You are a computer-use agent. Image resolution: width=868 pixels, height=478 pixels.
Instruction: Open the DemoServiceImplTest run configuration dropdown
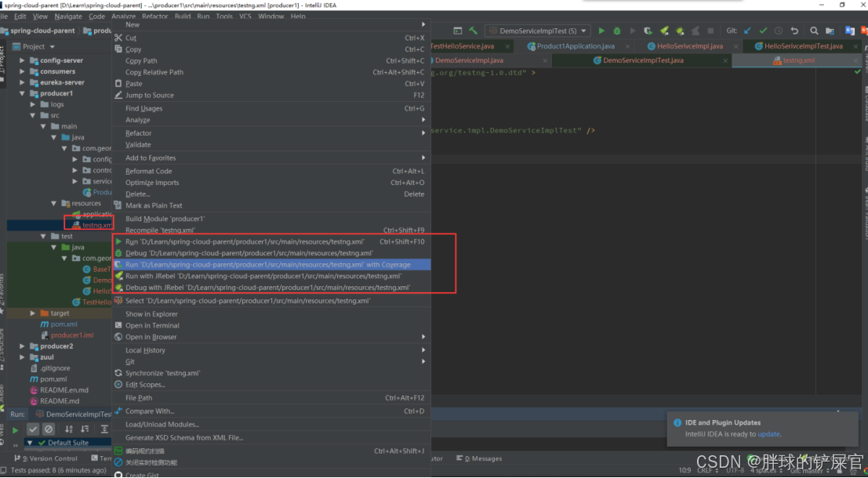point(538,31)
